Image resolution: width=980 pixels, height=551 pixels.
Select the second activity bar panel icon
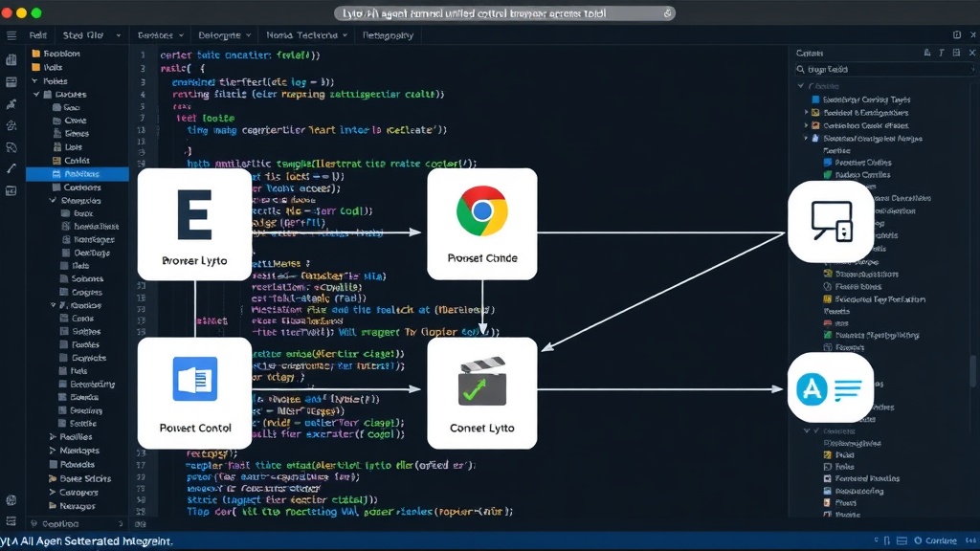tap(11, 82)
